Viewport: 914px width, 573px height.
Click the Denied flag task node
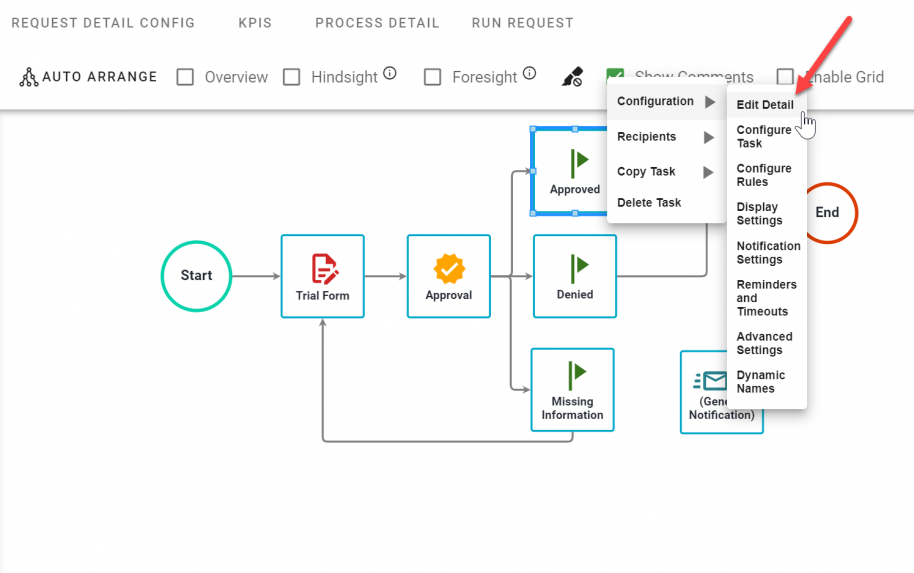[575, 270]
